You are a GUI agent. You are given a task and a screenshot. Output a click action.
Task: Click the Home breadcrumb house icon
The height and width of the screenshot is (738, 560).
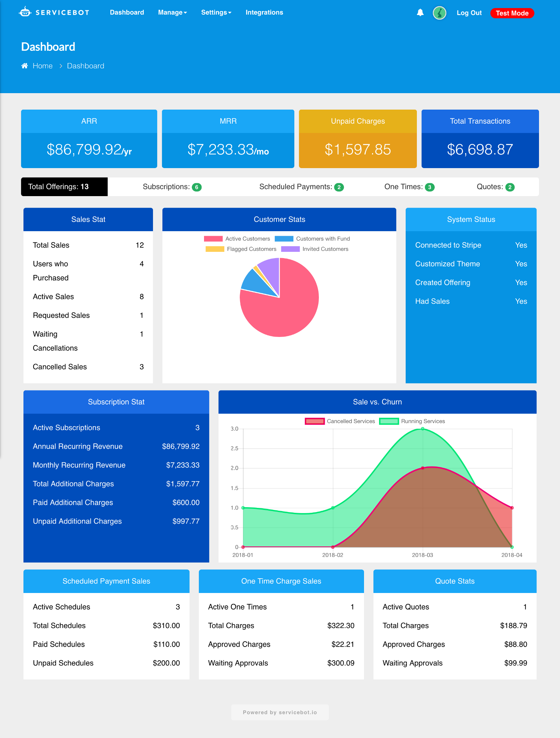(24, 66)
